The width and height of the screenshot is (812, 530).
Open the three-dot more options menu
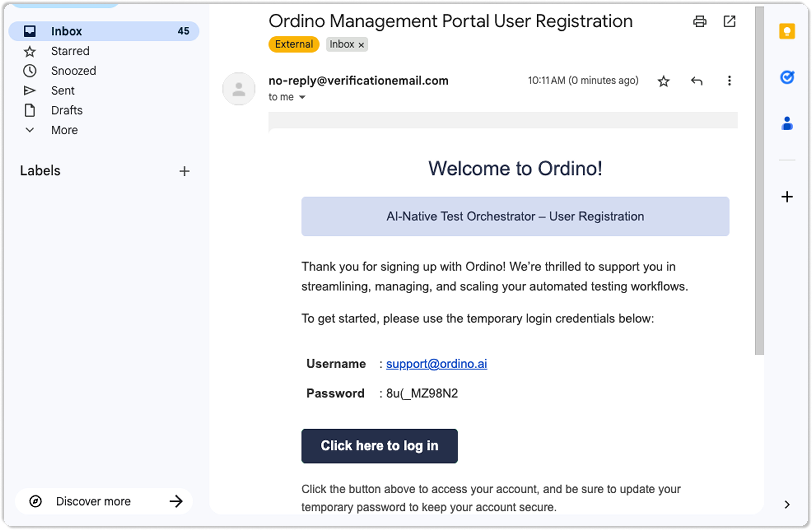[729, 81]
